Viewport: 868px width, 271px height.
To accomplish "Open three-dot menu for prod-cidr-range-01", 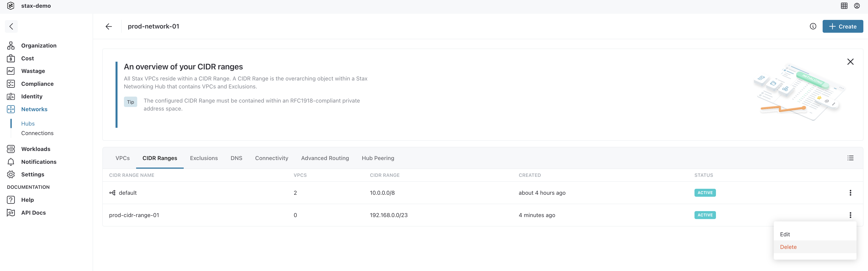I will 851,215.
